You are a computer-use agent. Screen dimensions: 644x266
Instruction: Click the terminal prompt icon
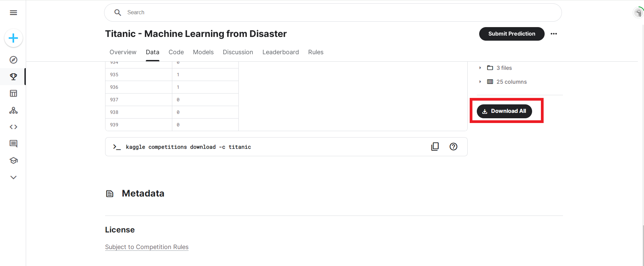117,147
